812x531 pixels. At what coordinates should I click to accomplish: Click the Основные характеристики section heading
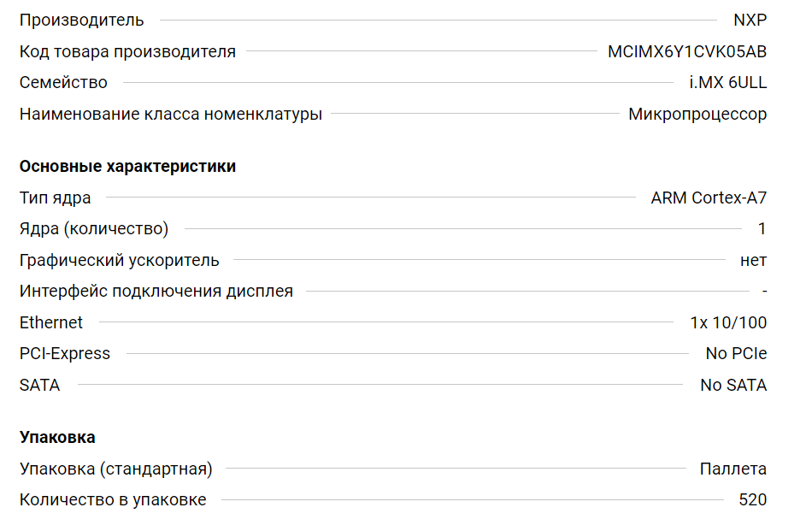[x=127, y=167]
